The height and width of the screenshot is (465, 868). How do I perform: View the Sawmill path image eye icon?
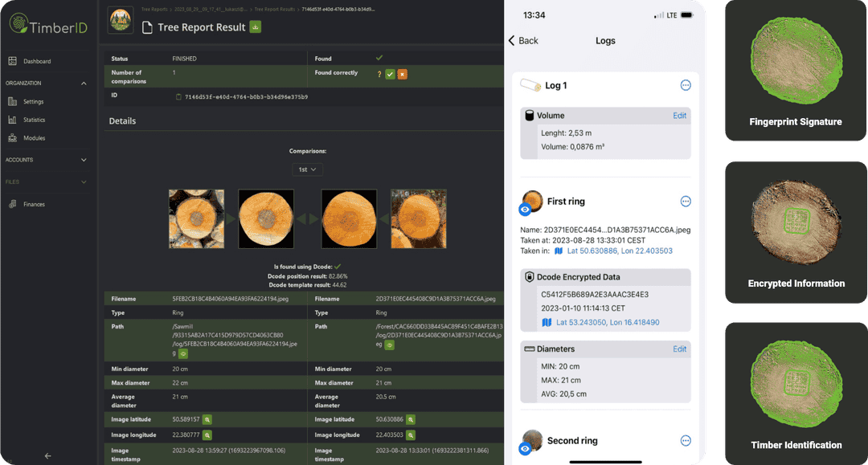click(x=183, y=353)
